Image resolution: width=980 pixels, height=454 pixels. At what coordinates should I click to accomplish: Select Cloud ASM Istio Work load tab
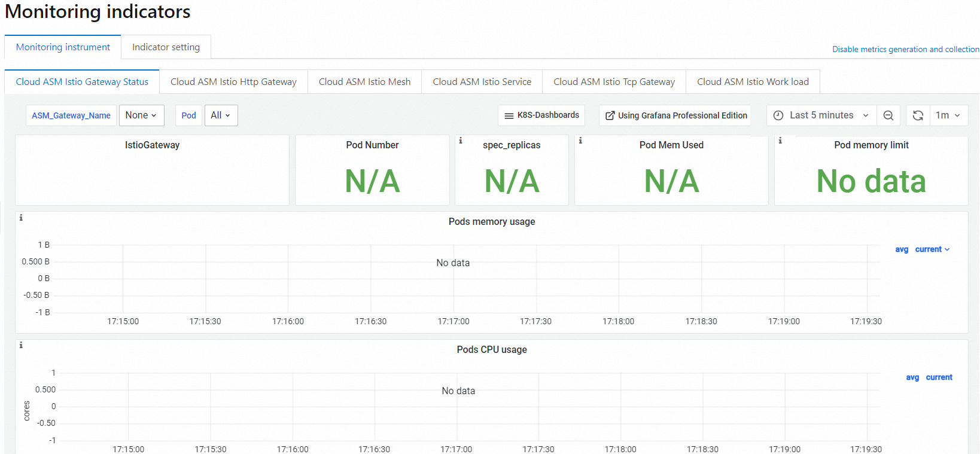click(753, 82)
